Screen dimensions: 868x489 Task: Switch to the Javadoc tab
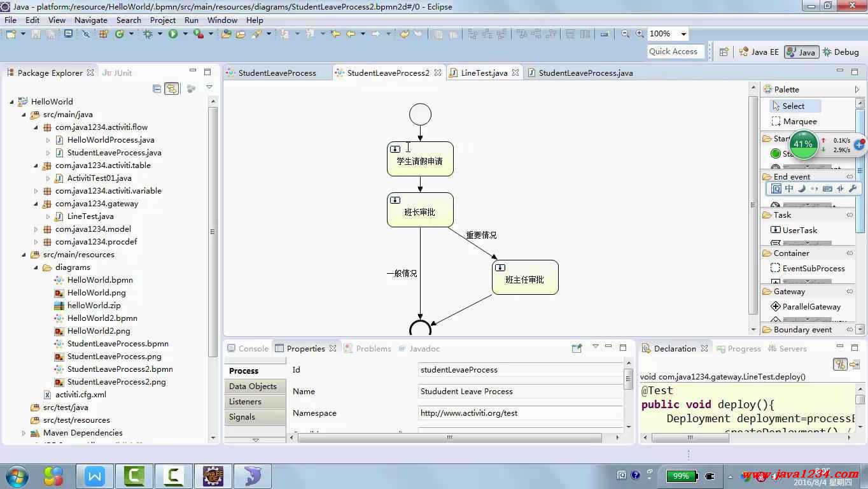coord(419,348)
